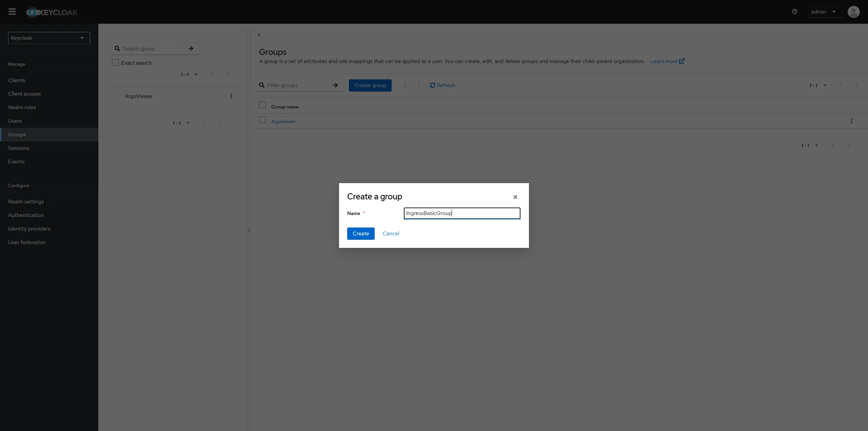Check the ArgoViewer row checkbox
The width and height of the screenshot is (868, 431).
[262, 120]
